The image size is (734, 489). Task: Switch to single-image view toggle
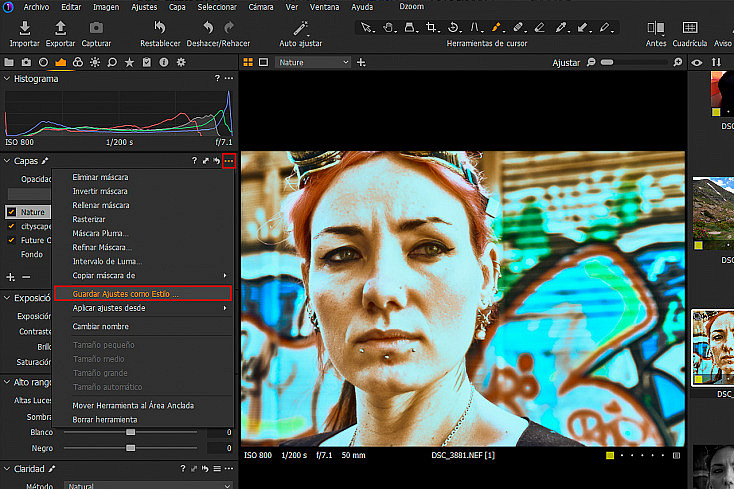click(264, 62)
